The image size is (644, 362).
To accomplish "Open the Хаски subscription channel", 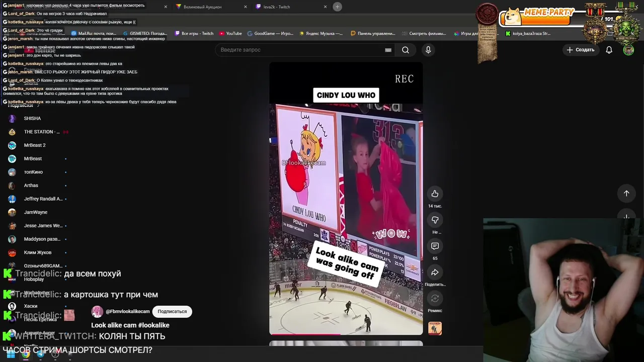I will (30, 306).
